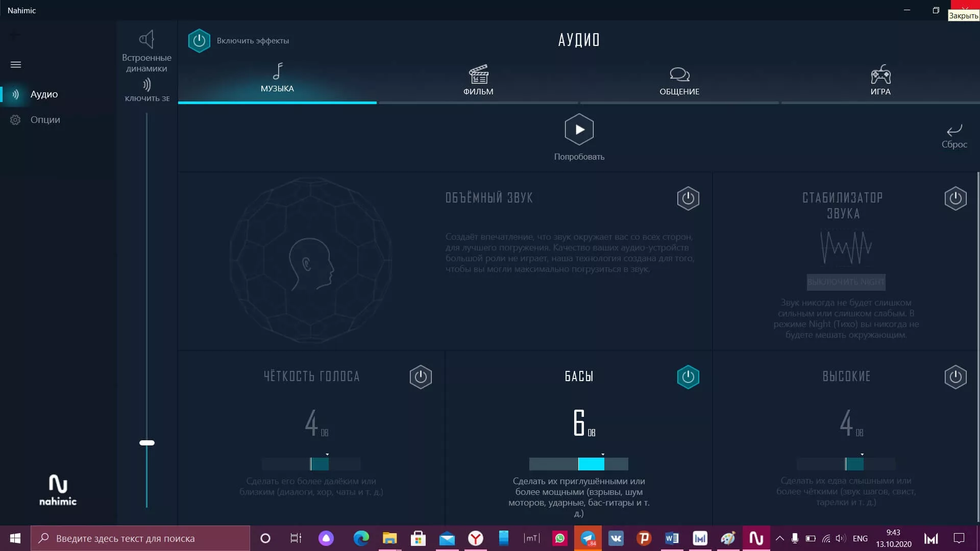The image size is (980, 551).
Task: Toggle the Чёткость голоса power button
Action: [x=420, y=377]
